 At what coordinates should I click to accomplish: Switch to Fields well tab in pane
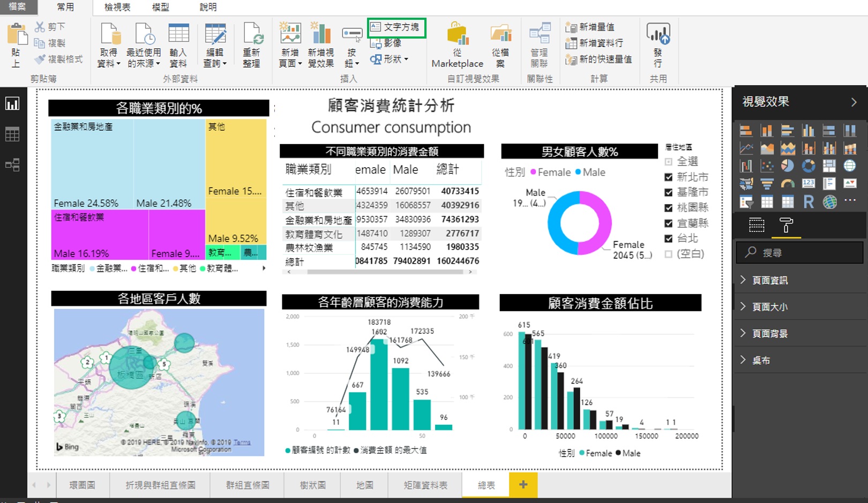757,226
